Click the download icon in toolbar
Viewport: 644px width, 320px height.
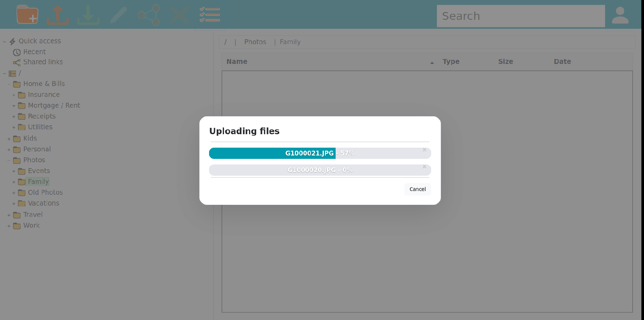tap(88, 15)
